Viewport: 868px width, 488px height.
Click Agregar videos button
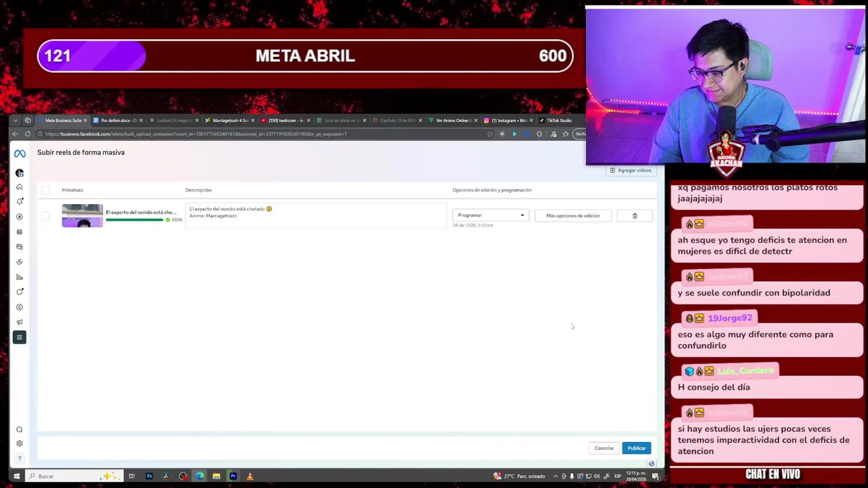[x=631, y=170]
